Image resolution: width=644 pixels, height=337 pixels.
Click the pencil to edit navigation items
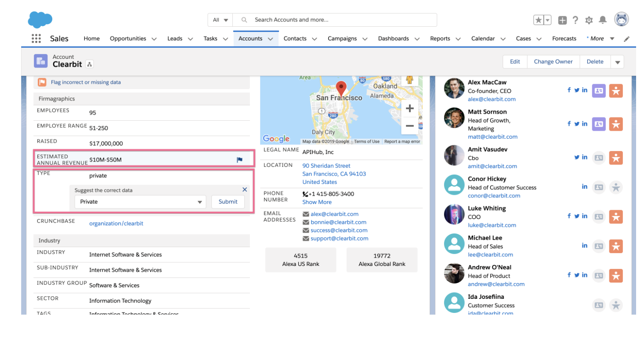627,39
